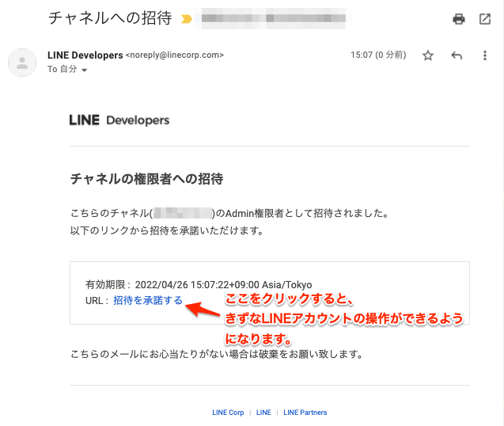Click the 招待を承諾する link
This screenshot has width=504, height=426.
coord(148,300)
